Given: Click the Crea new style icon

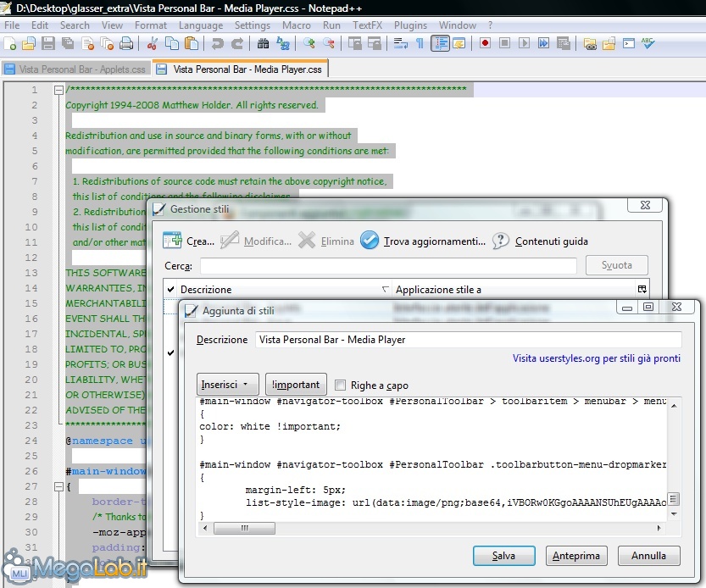Looking at the screenshot, I should (173, 241).
